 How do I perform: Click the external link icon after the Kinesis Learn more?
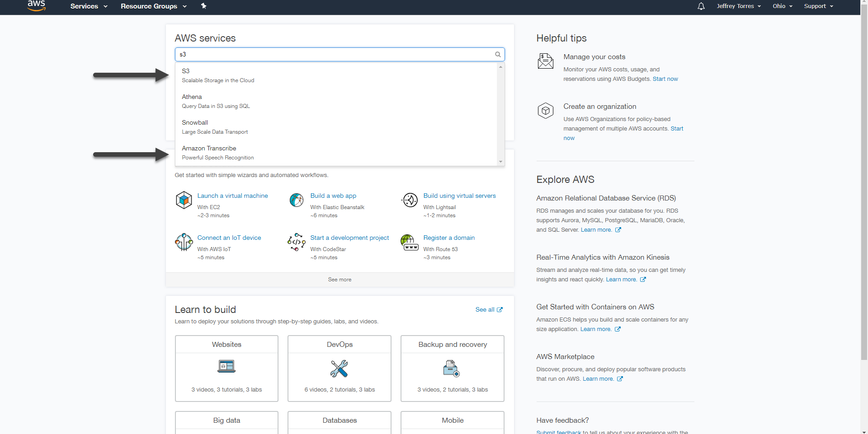pos(643,280)
